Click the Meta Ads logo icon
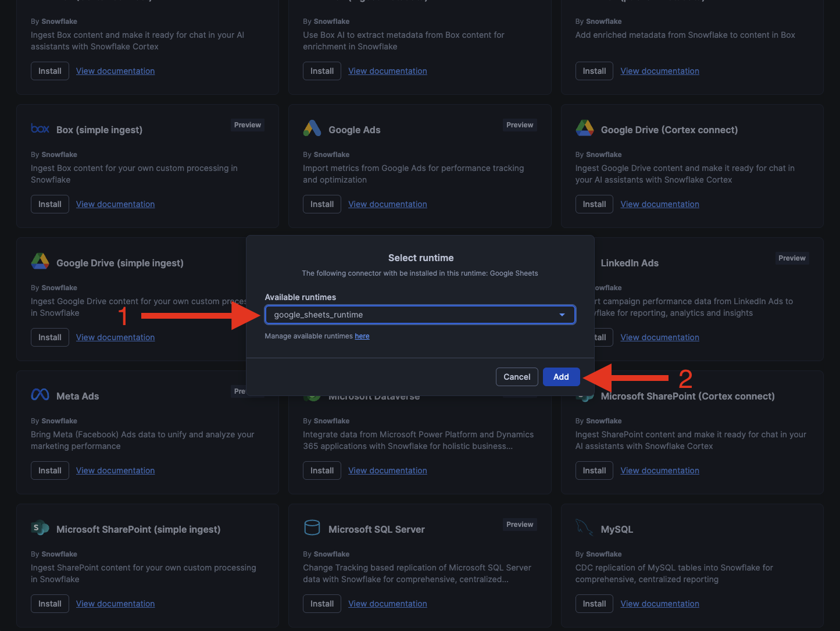The image size is (840, 631). point(40,395)
